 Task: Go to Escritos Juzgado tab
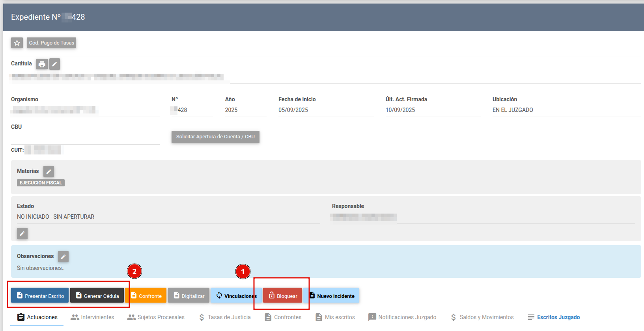[554, 317]
